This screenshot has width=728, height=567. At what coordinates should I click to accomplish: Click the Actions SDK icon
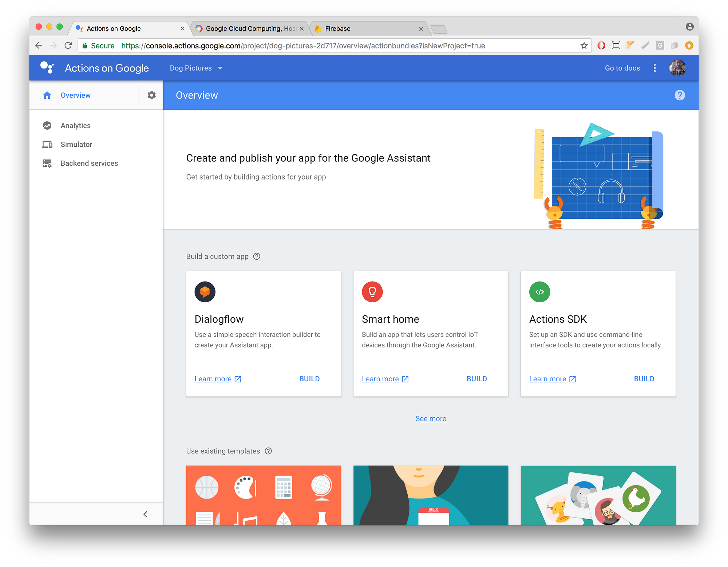tap(539, 291)
